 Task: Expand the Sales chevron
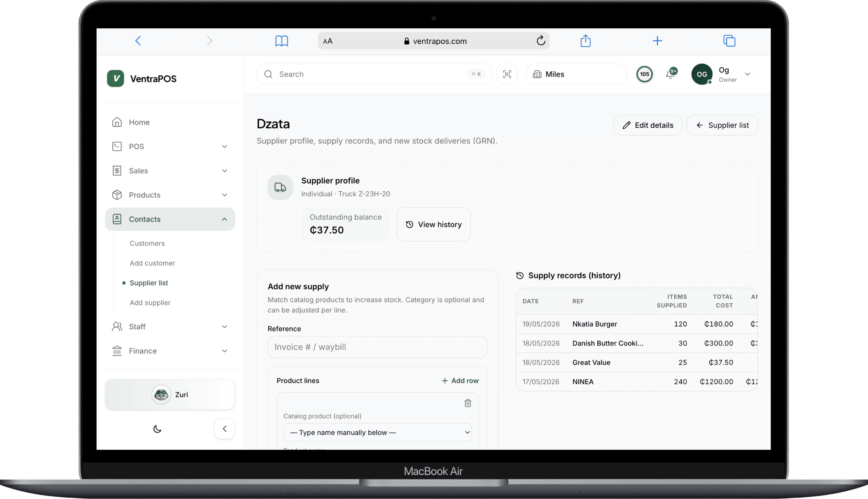(x=224, y=170)
